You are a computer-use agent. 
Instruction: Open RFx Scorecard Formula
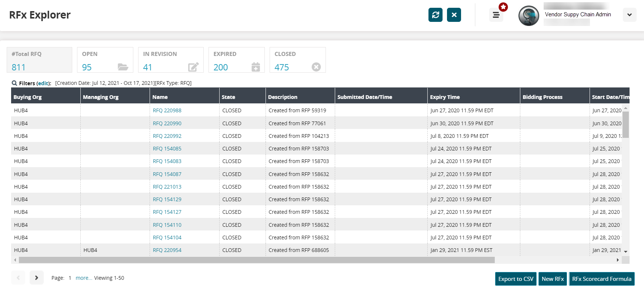(x=601, y=279)
